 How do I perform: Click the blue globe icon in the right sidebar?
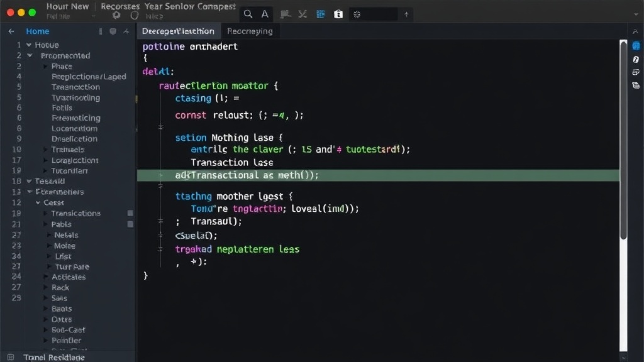point(636,45)
